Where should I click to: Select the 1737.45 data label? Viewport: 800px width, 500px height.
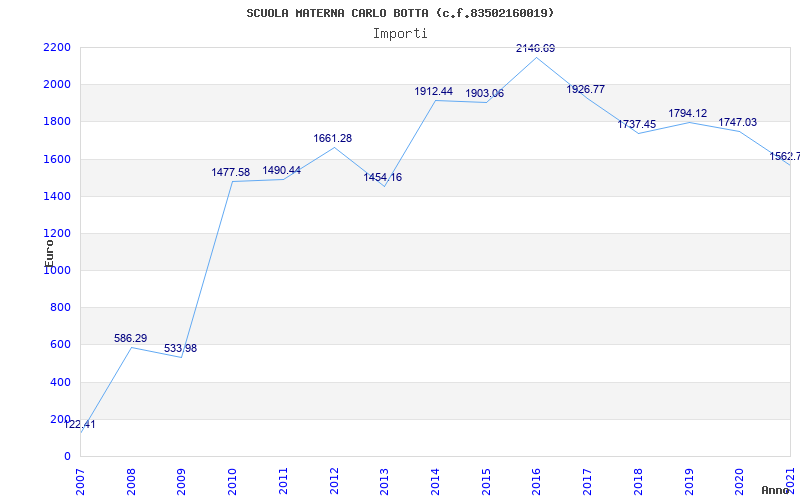(637, 124)
